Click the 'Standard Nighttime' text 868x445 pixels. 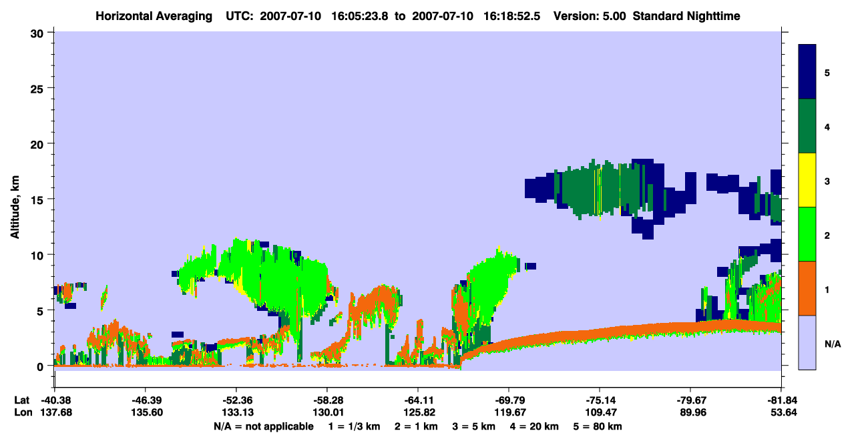tap(686, 15)
